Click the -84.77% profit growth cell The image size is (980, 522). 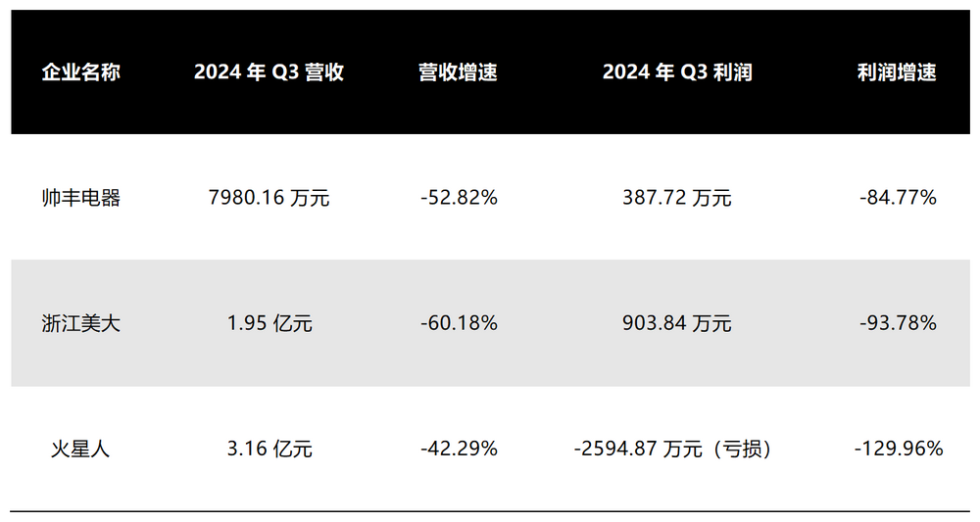(x=898, y=198)
